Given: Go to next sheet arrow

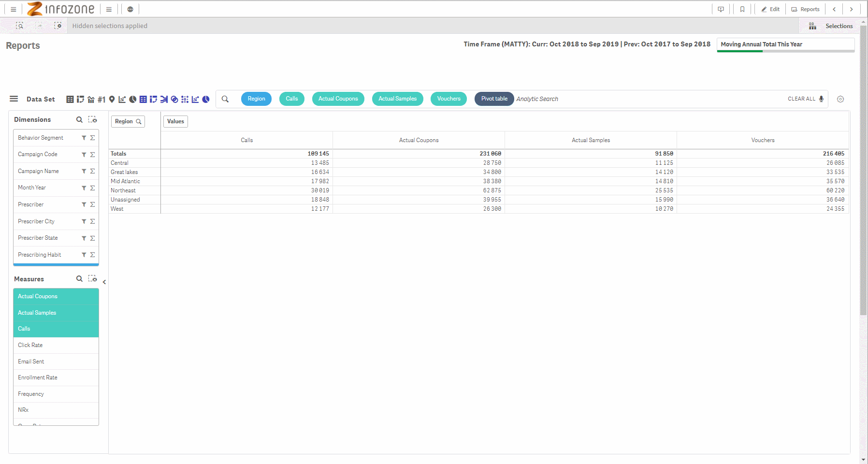Looking at the screenshot, I should [x=852, y=9].
